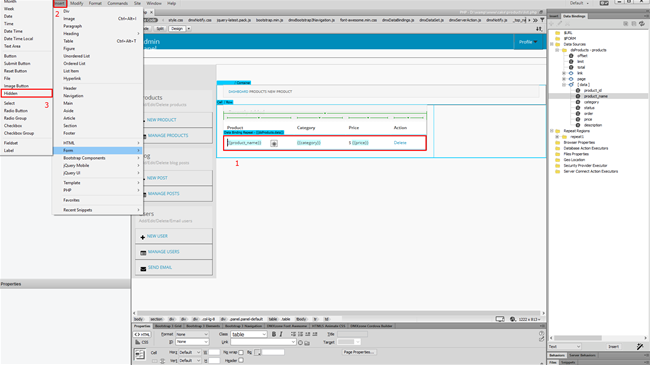
Task: Toggle the Header checkbox
Action: click(x=241, y=360)
